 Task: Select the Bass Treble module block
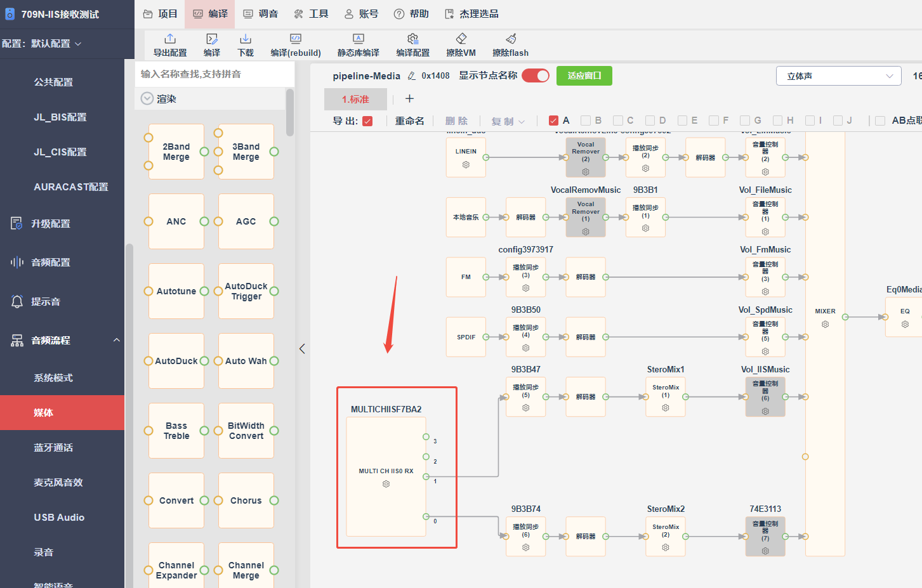coord(176,431)
